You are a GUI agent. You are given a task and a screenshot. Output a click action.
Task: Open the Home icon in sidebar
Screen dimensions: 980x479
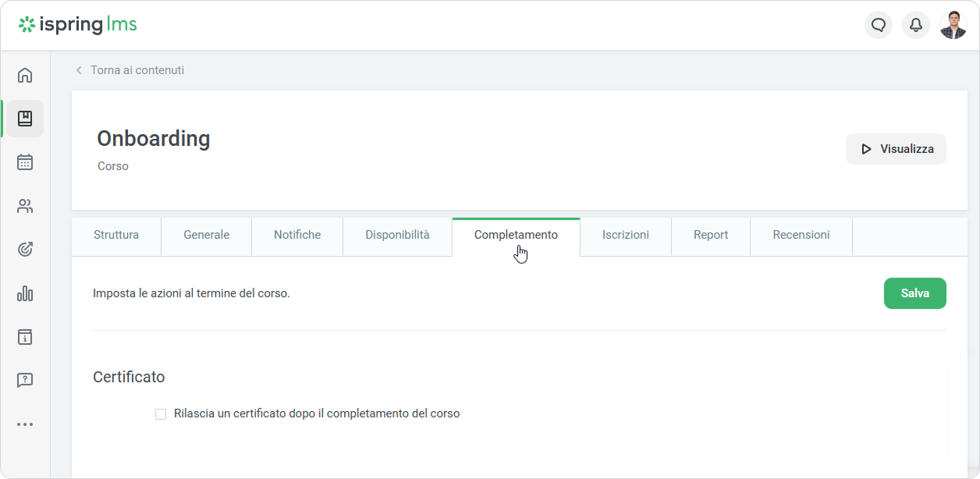click(x=25, y=76)
